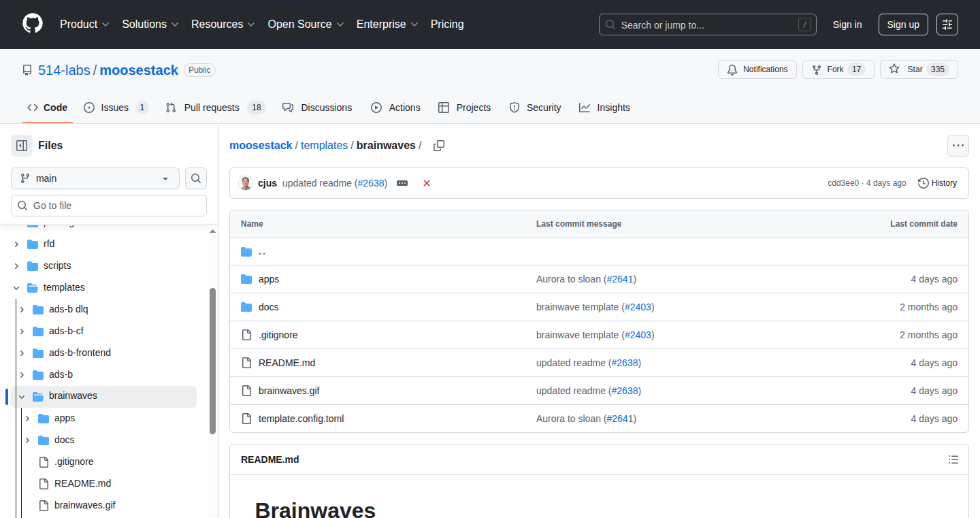This screenshot has height=518, width=980.
Task: Switch to the Discussions tab
Action: click(317, 108)
